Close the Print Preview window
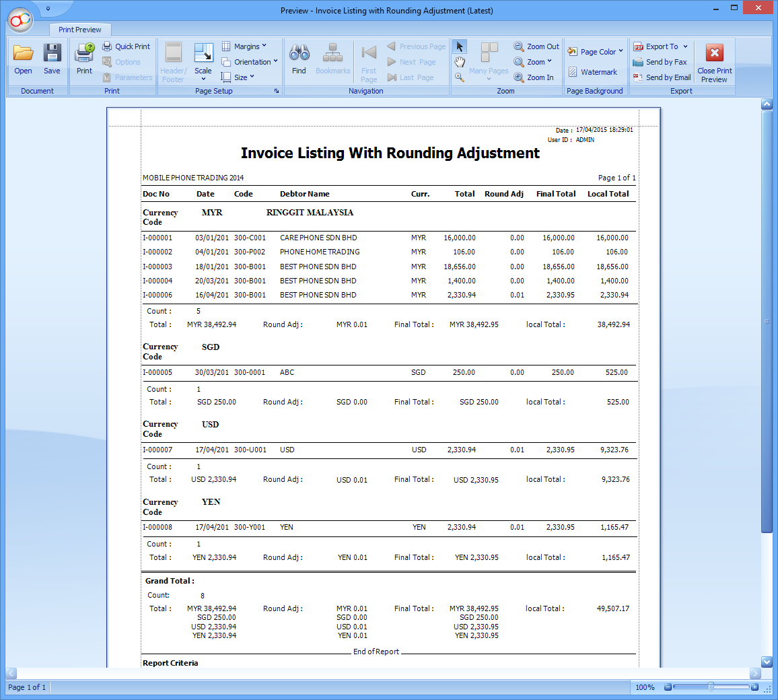This screenshot has width=778, height=700. coord(713,63)
